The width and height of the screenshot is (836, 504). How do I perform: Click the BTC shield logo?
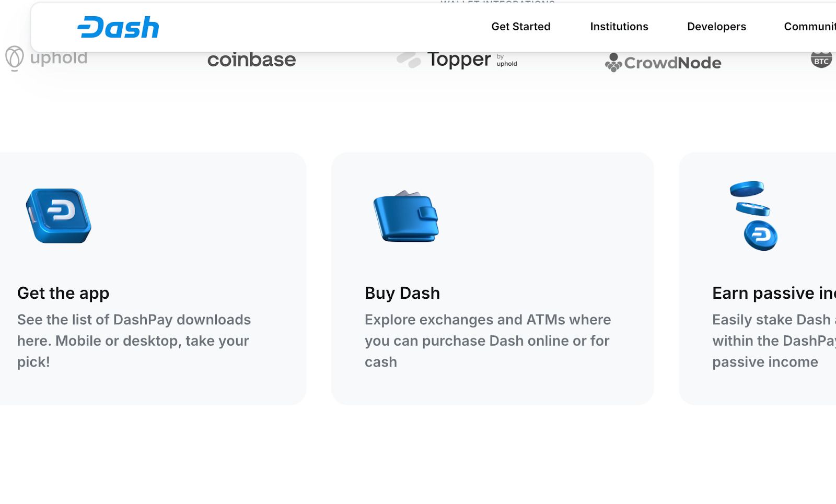[821, 59]
